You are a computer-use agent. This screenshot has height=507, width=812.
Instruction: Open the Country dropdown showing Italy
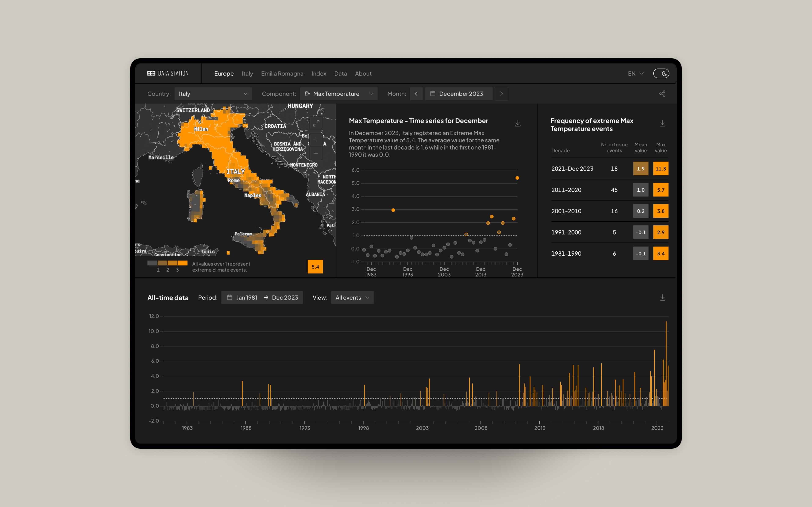[x=213, y=94]
